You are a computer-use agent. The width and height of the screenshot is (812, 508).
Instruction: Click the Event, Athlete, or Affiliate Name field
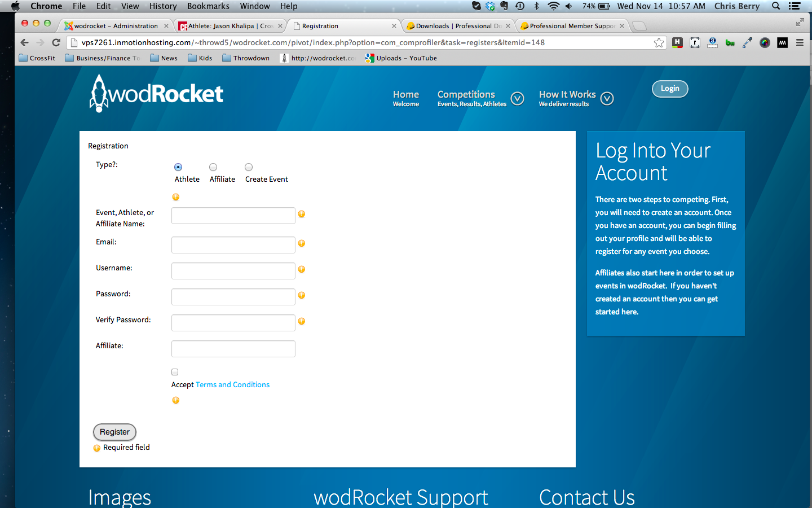tap(233, 216)
